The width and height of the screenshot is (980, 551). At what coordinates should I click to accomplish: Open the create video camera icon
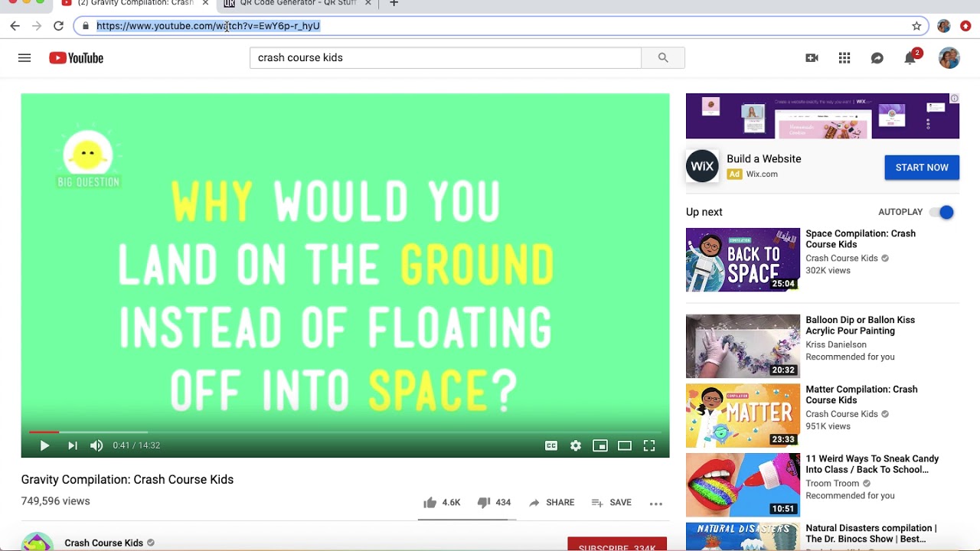point(812,57)
